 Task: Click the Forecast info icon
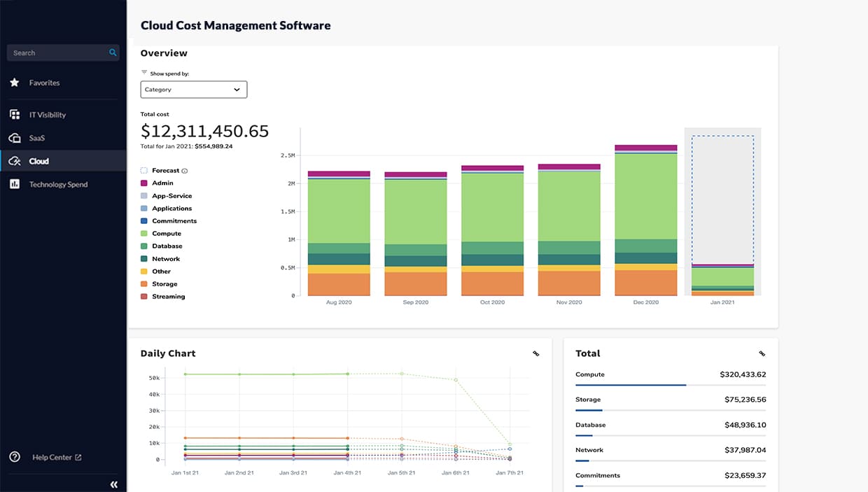(185, 171)
